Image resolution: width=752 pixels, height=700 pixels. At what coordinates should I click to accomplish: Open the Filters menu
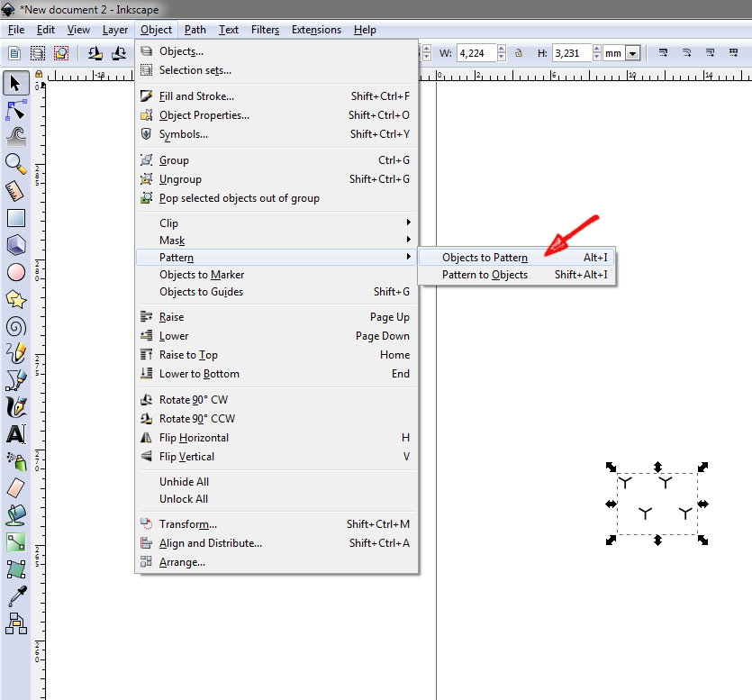tap(265, 30)
